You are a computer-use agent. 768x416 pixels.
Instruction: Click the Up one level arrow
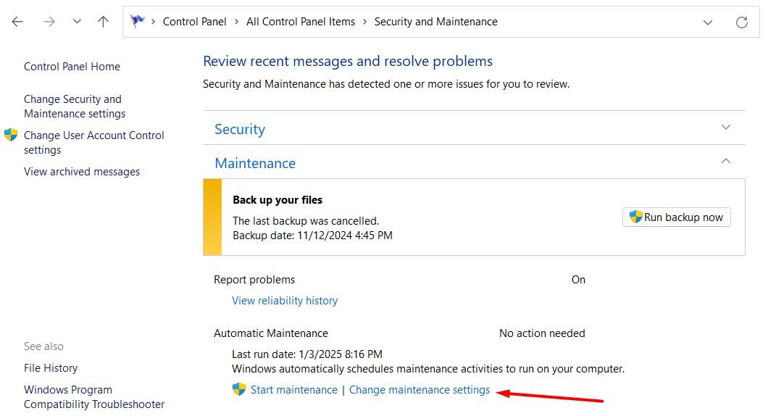pyautogui.click(x=104, y=22)
